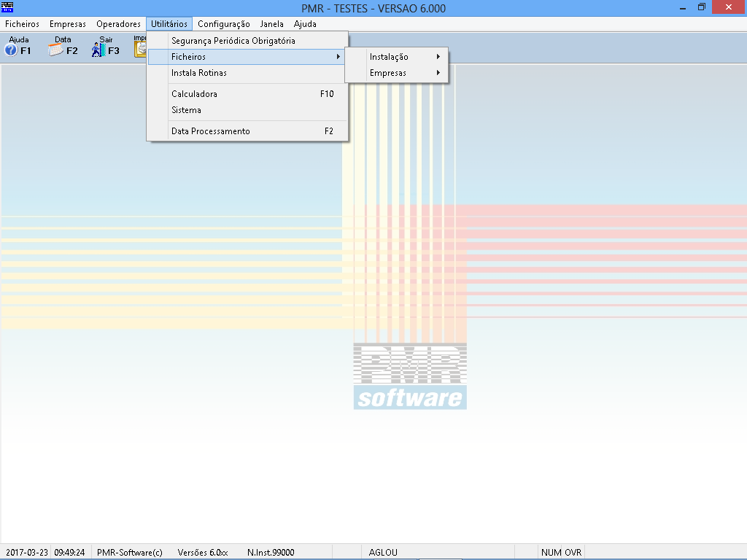Close the PMR application window
The image size is (747, 560).
[x=729, y=7]
